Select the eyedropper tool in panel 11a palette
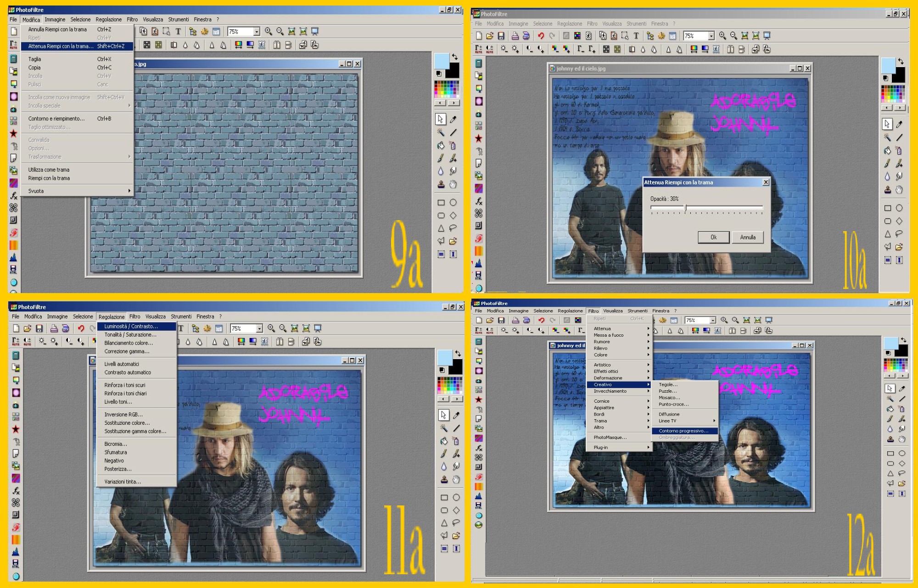This screenshot has height=588, width=918. click(456, 415)
